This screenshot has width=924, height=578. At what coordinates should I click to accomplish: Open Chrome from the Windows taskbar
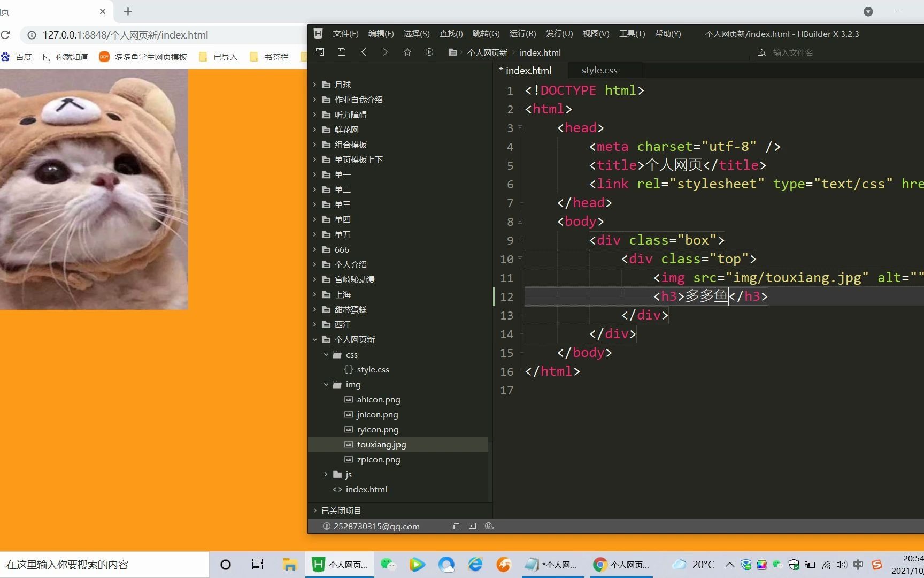[x=621, y=564]
